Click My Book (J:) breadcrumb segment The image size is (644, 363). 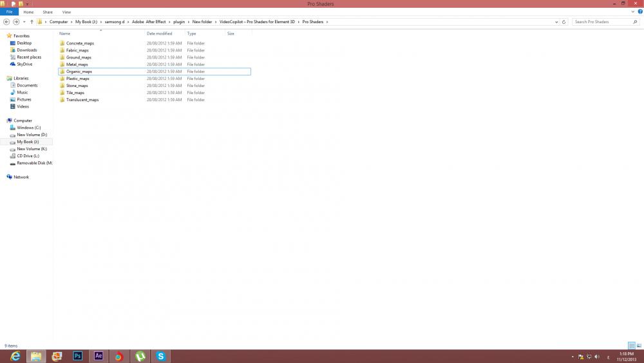[86, 22]
